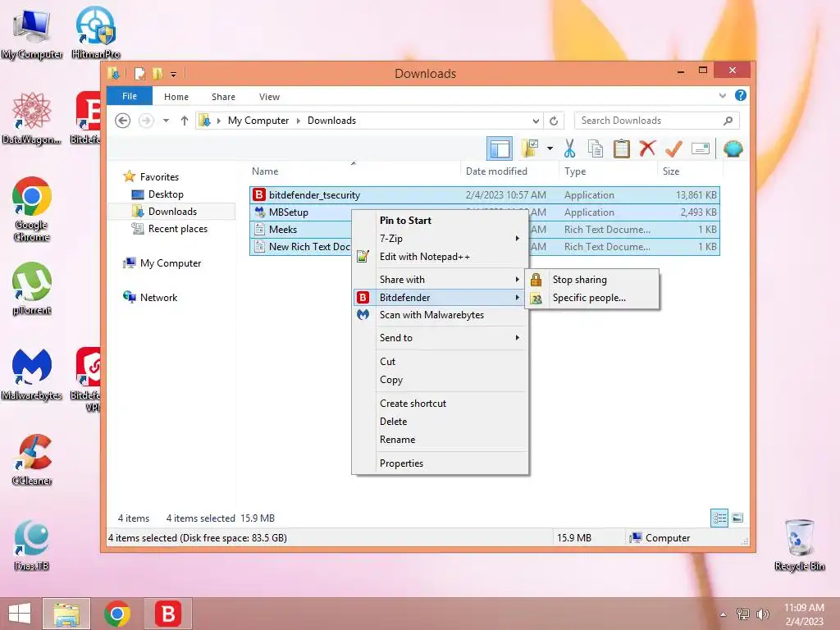Open the Help question mark icon
The width and height of the screenshot is (840, 630).
pos(741,95)
